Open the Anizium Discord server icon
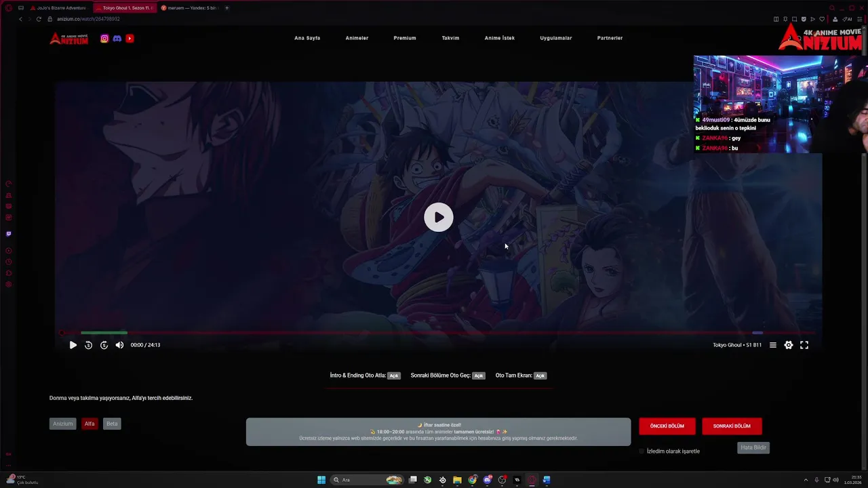868x488 pixels. [117, 39]
